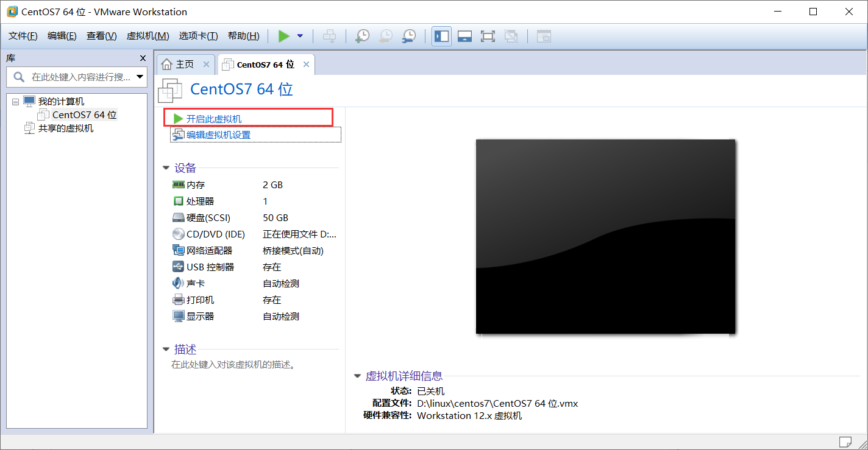Click the black VM screen thumbnail
868x450 pixels.
(605, 236)
